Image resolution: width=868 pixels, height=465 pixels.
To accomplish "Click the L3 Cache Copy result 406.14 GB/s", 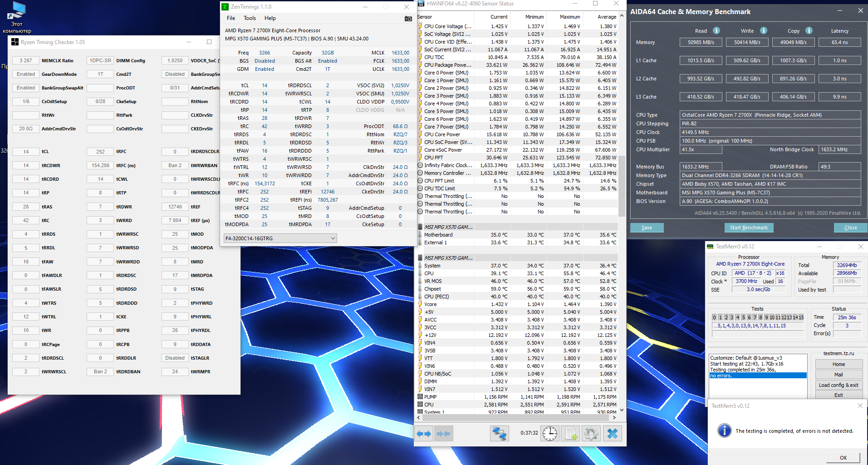I will (x=794, y=97).
